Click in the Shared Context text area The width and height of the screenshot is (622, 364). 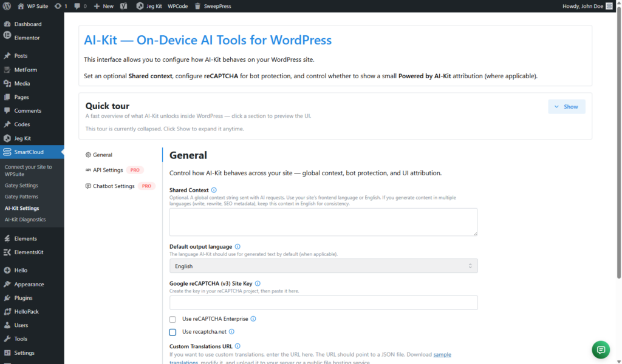click(x=323, y=222)
